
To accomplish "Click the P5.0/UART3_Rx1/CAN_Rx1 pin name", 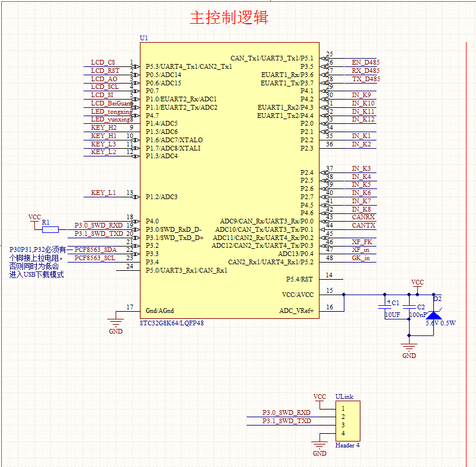I will point(186,270).
